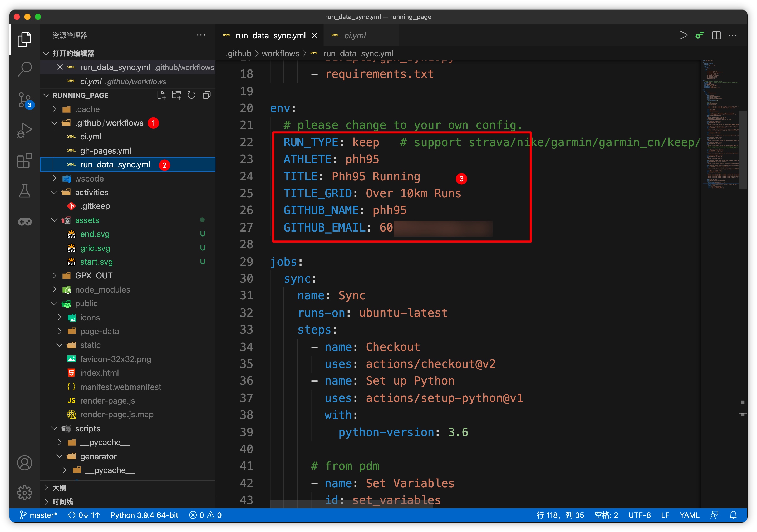The width and height of the screenshot is (757, 532).
Task: Click the master branch in status bar
Action: [x=38, y=515]
